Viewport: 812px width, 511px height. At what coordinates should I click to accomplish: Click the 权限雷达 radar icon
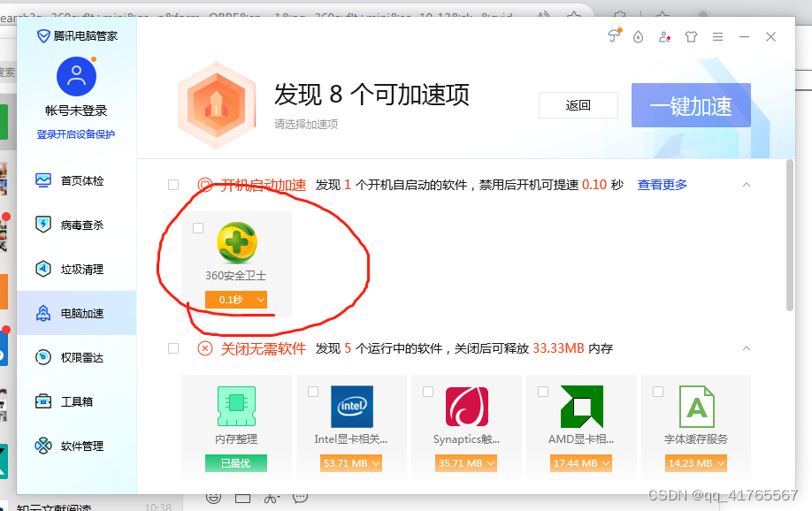click(x=43, y=357)
